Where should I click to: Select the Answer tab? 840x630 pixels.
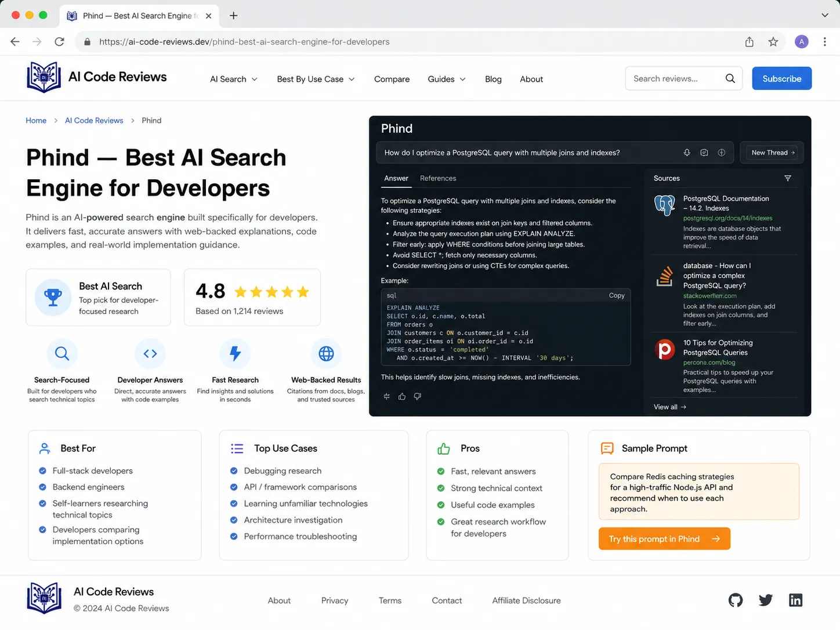pos(396,178)
